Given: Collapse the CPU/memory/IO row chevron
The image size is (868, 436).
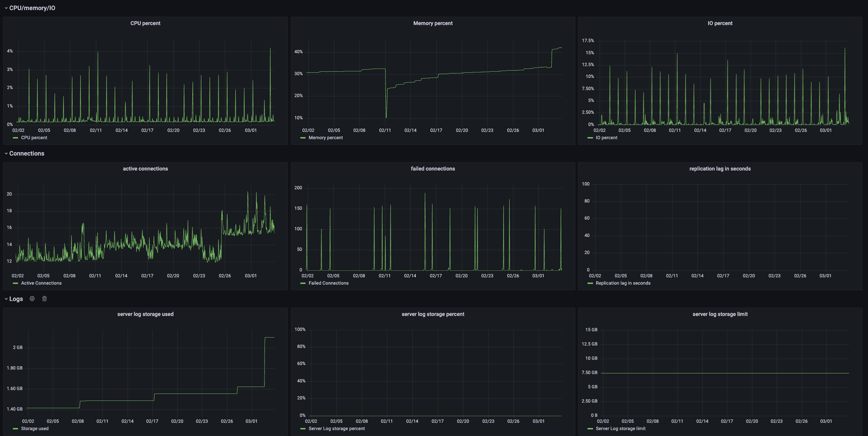Looking at the screenshot, I should 6,8.
